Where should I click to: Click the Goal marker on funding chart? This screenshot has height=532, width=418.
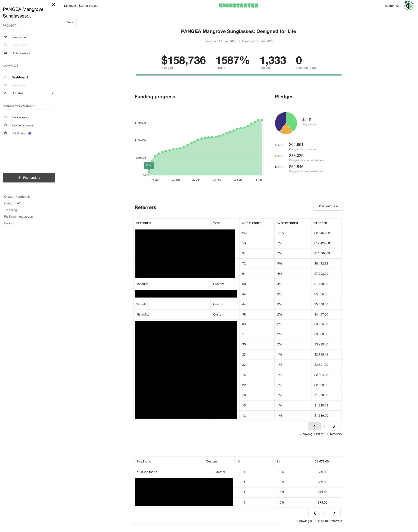[149, 165]
